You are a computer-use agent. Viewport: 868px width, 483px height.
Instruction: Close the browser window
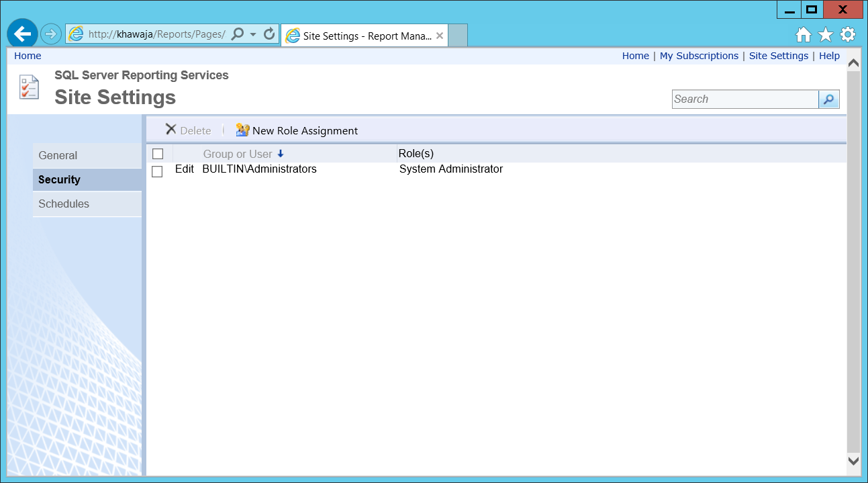845,9
